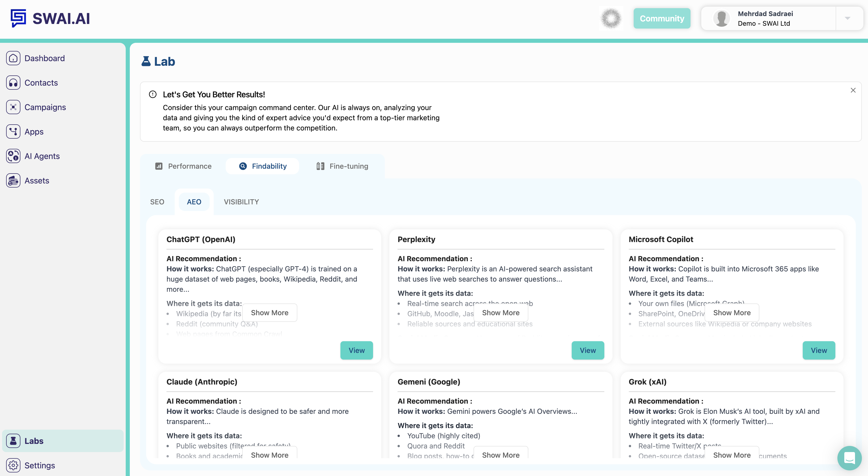868x476 pixels.
Task: Click the Performance tab chart icon
Action: click(x=159, y=166)
